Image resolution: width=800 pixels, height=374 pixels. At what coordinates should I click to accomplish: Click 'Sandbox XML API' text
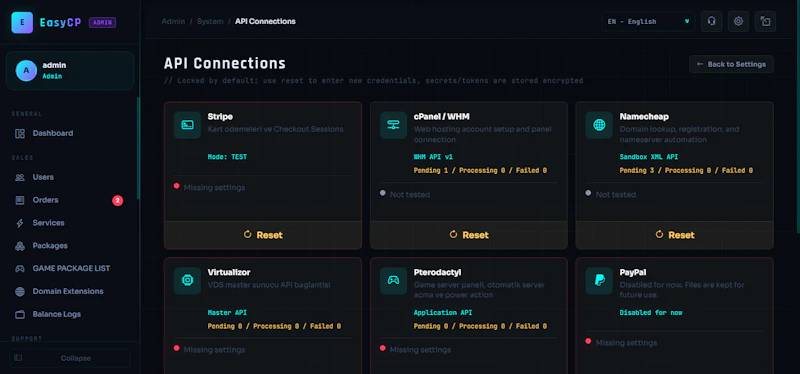[648, 157]
